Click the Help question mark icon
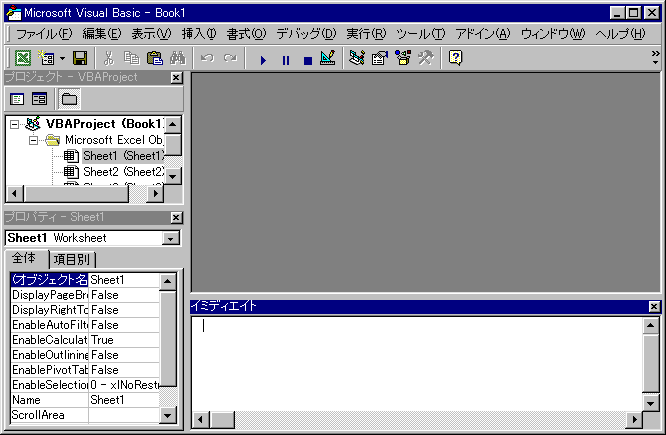Image resolution: width=666 pixels, height=435 pixels. click(x=455, y=58)
